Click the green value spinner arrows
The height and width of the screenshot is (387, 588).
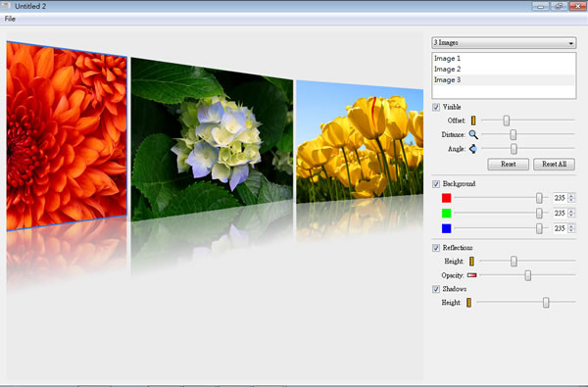click(x=571, y=213)
